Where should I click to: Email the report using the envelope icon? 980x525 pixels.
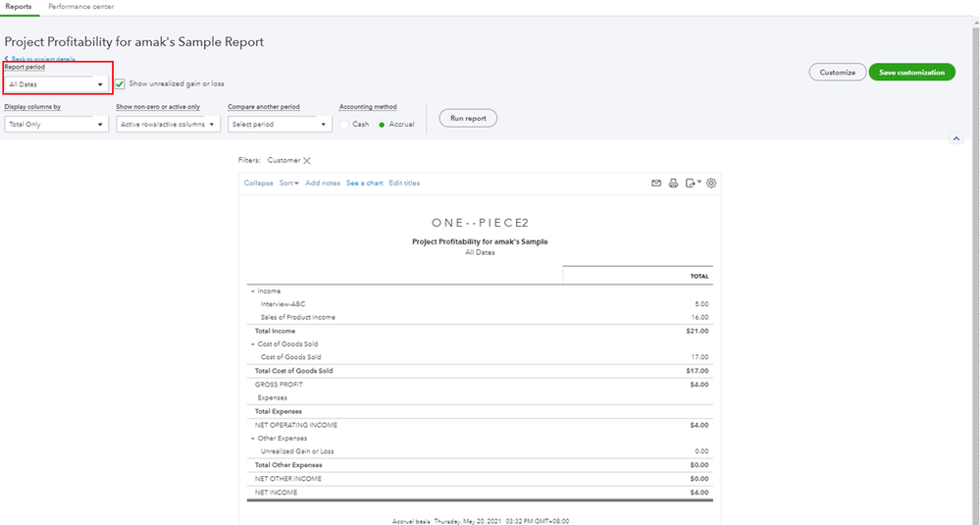tap(656, 184)
